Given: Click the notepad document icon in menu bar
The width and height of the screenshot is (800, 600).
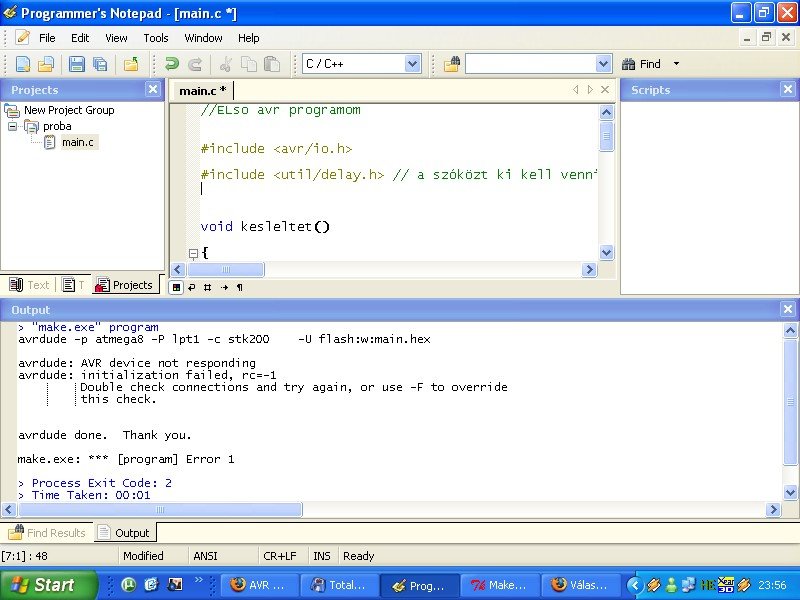Looking at the screenshot, I should tap(22, 38).
